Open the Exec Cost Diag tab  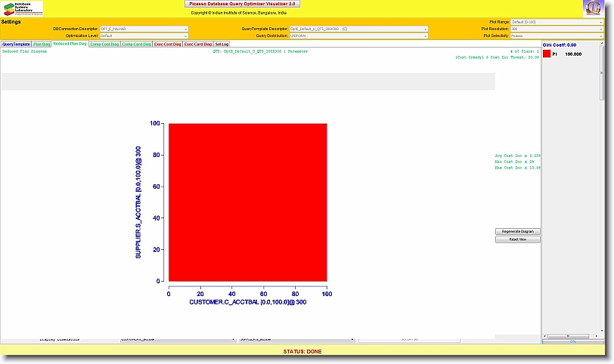tap(167, 45)
